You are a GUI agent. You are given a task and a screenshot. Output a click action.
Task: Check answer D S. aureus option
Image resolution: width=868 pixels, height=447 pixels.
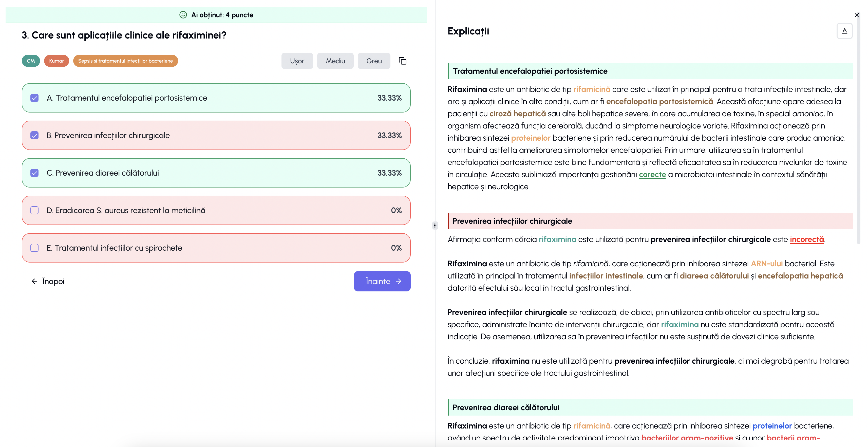point(34,210)
